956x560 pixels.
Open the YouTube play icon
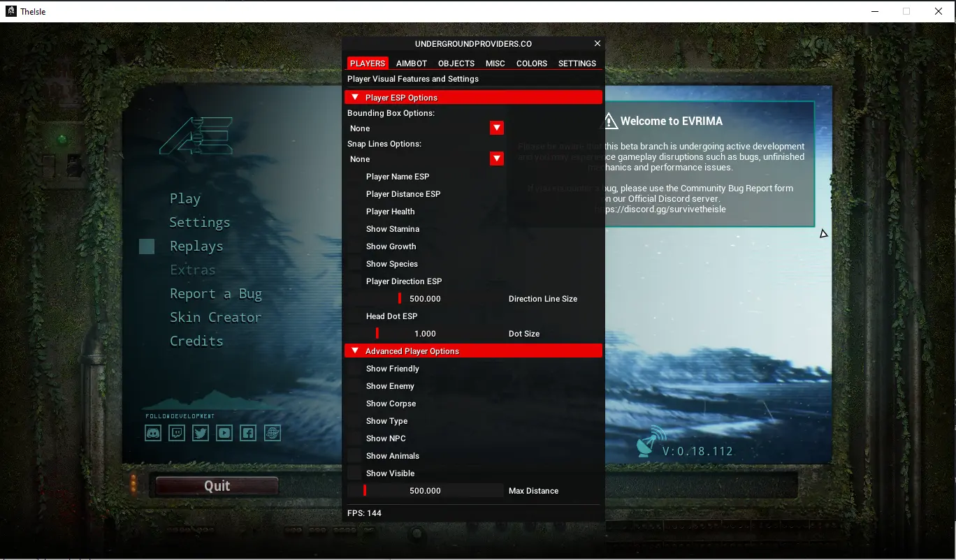[224, 433]
